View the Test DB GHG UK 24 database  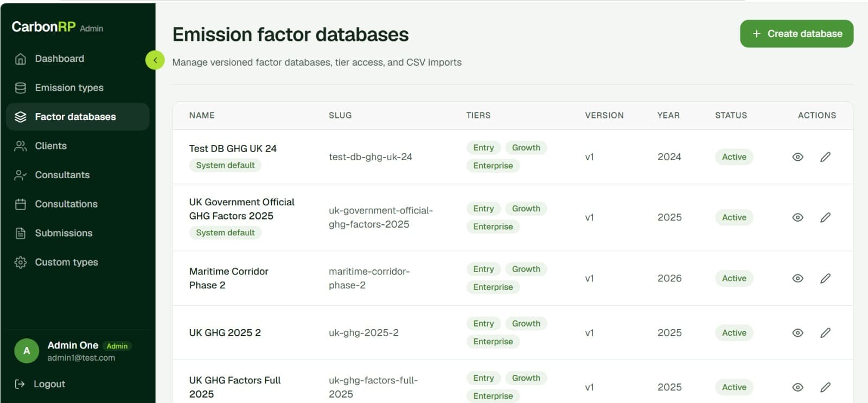click(x=797, y=157)
